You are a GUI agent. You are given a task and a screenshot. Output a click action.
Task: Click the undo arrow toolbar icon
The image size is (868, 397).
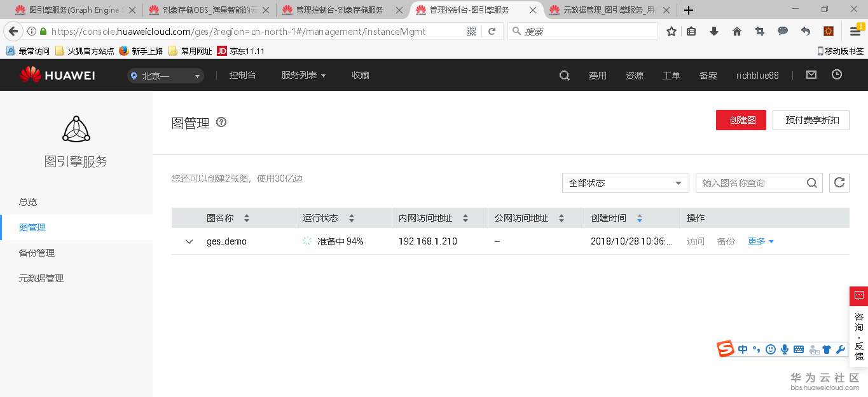[x=806, y=31]
